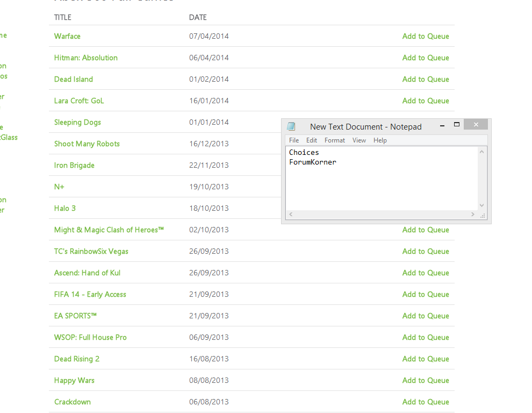Add Ascend: Hand of Kul to queue
The width and height of the screenshot is (532, 413).
[x=426, y=273]
